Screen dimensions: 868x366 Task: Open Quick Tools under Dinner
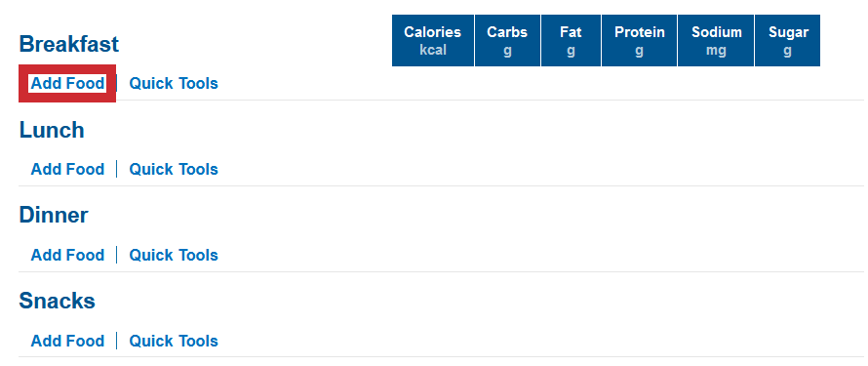[174, 255]
